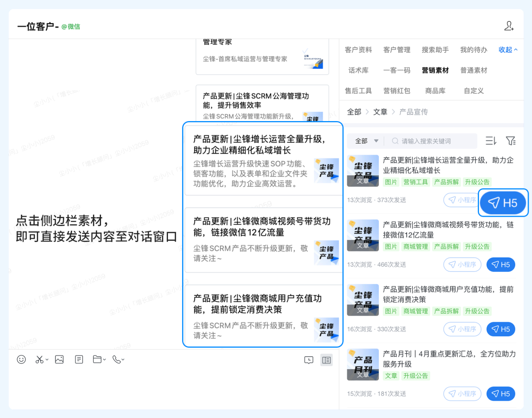532x418 pixels.
Task: Open thumbnail of 视频号带货功能 material
Action: (x=363, y=235)
